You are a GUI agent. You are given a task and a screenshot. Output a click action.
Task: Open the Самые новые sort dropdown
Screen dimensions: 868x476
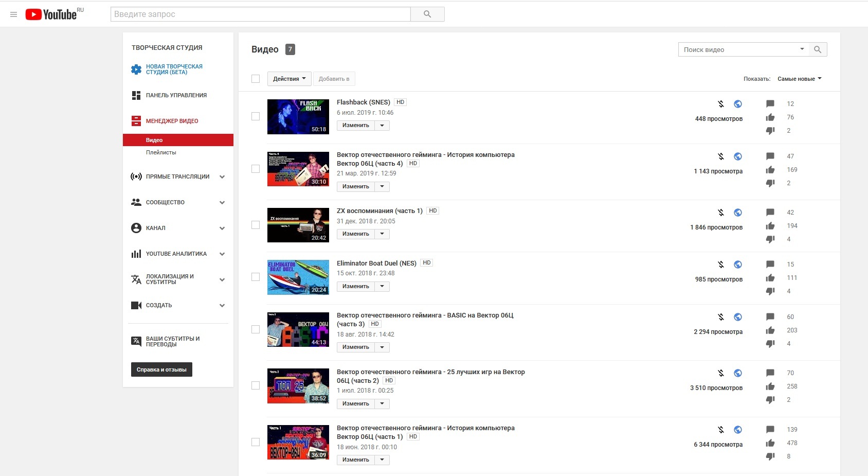click(800, 79)
